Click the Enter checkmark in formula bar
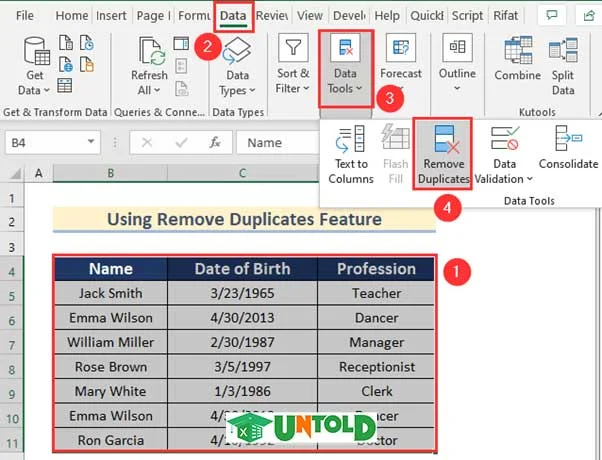 (181, 143)
